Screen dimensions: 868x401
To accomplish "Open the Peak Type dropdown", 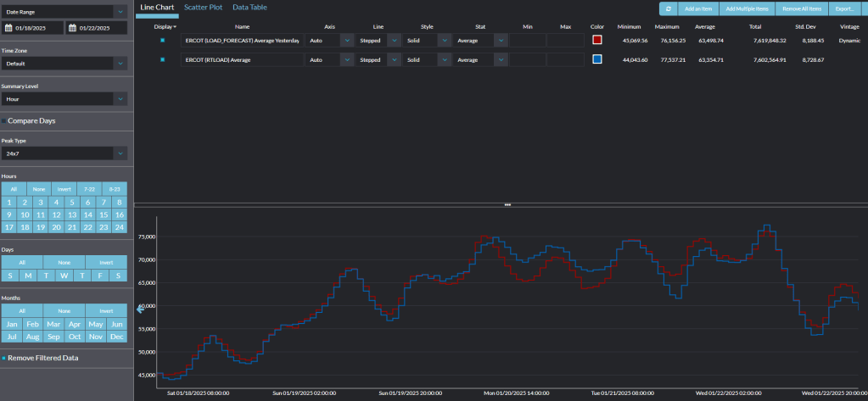I will pos(120,153).
